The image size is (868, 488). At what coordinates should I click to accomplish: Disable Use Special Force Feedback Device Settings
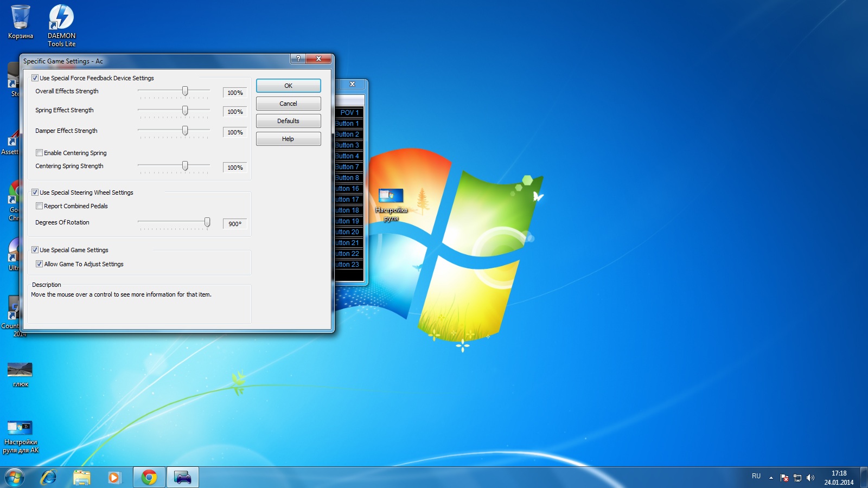35,78
